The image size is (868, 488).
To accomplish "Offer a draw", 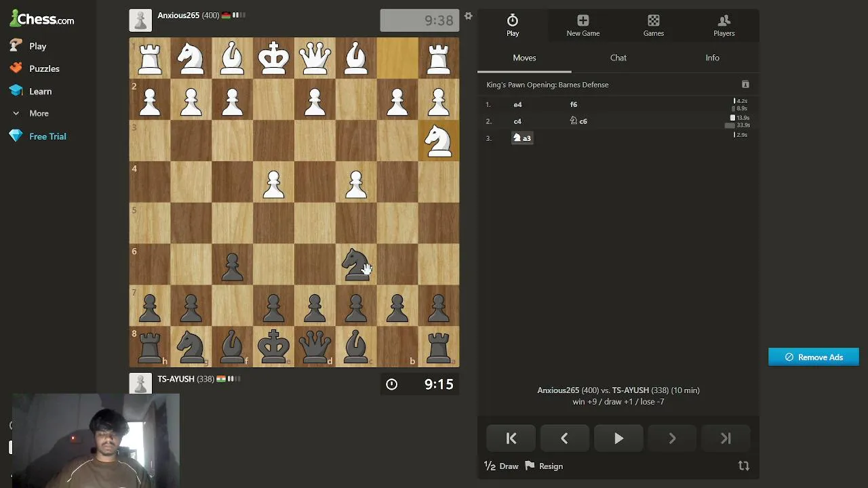I will coord(501,466).
